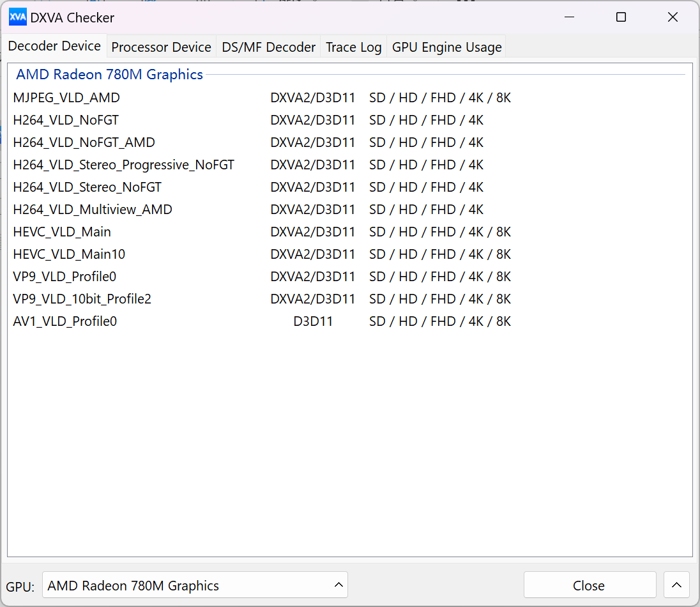
Task: Switch to the Decoder Device tab
Action: tap(54, 46)
